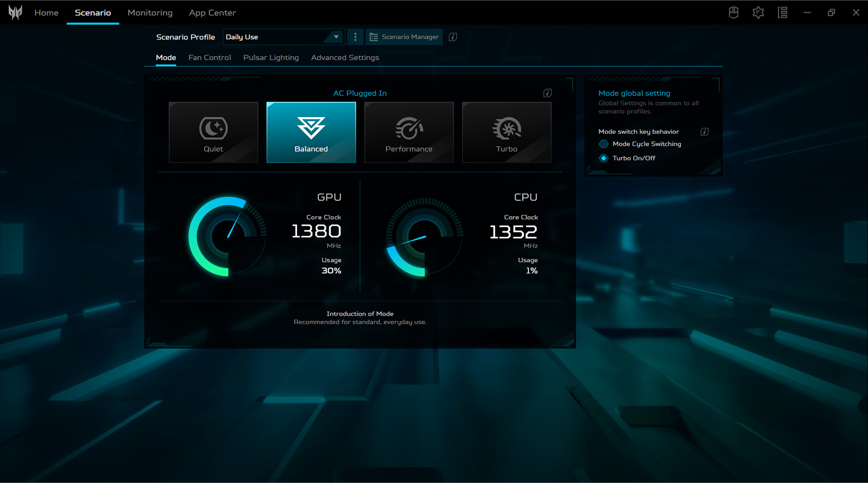Click the Mode global setting heading
The height and width of the screenshot is (483, 868).
coord(634,93)
